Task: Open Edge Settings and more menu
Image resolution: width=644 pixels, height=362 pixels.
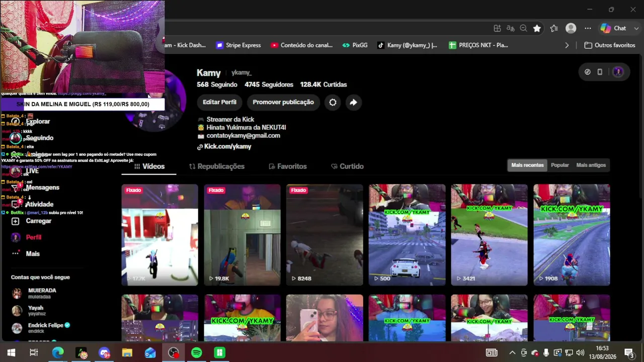Action: [588, 29]
